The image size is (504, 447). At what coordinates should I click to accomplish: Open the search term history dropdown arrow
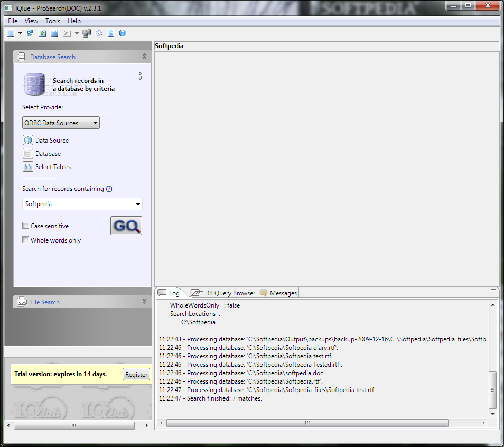138,204
